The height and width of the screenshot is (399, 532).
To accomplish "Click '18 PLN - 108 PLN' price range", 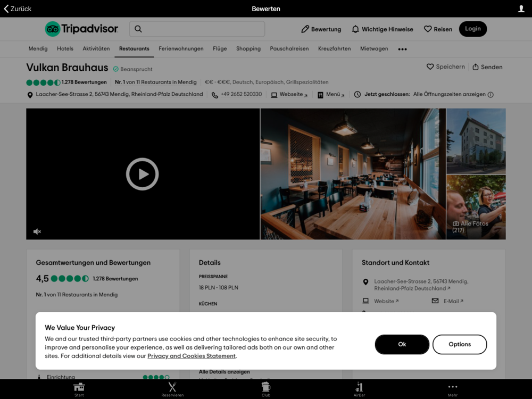I will coord(219,287).
